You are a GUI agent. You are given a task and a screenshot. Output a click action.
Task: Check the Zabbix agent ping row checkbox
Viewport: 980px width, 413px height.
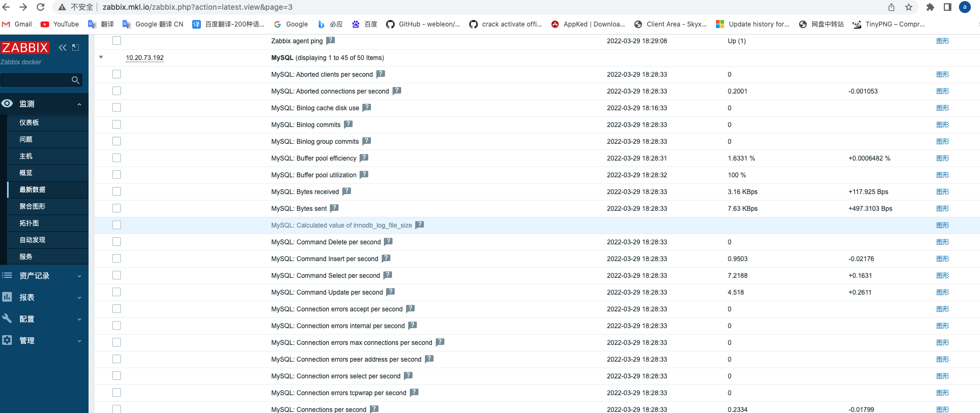pos(117,41)
